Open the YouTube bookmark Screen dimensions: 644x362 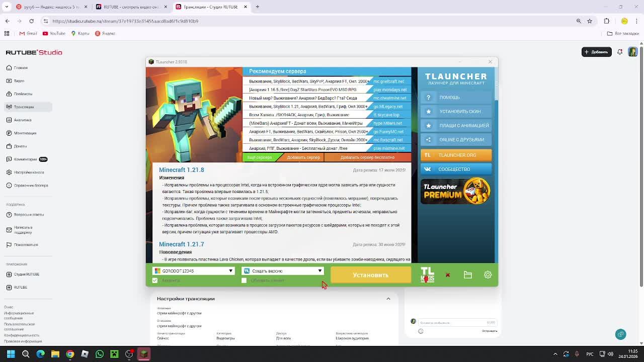(54, 34)
